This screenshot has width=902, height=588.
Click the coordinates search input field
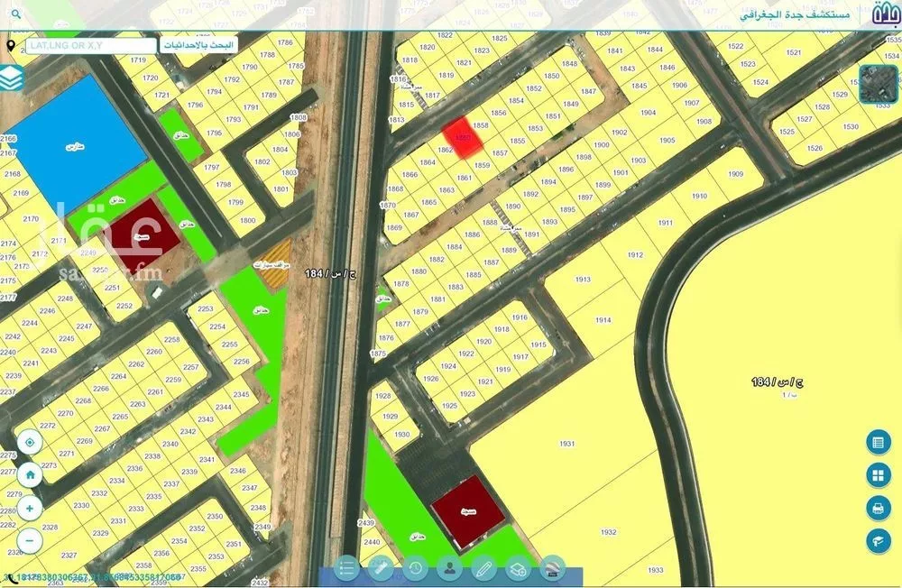90,45
